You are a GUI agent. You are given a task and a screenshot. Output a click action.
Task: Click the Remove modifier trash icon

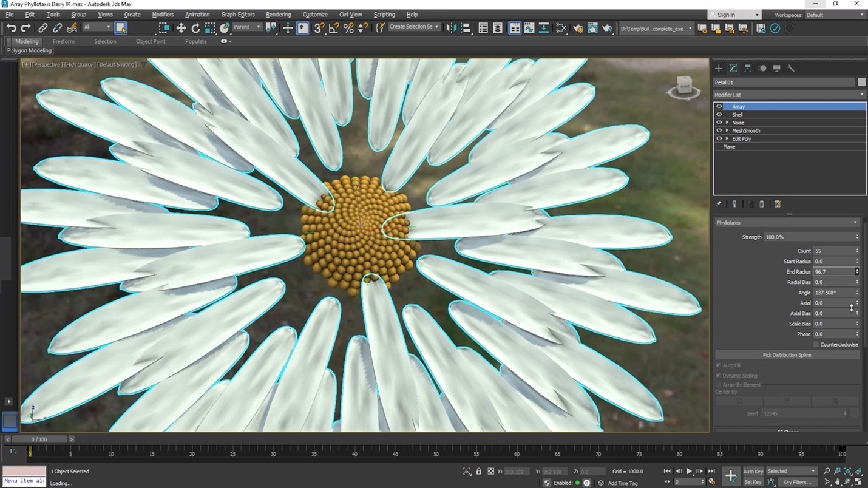762,204
